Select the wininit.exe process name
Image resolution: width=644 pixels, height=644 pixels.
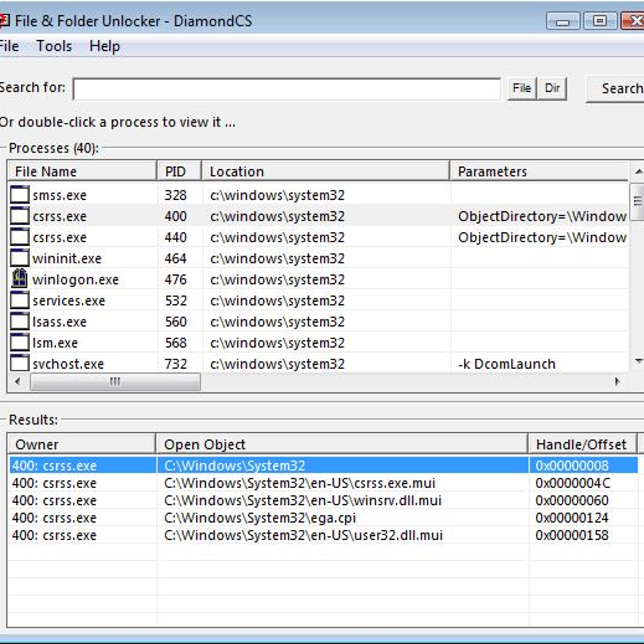click(x=67, y=258)
